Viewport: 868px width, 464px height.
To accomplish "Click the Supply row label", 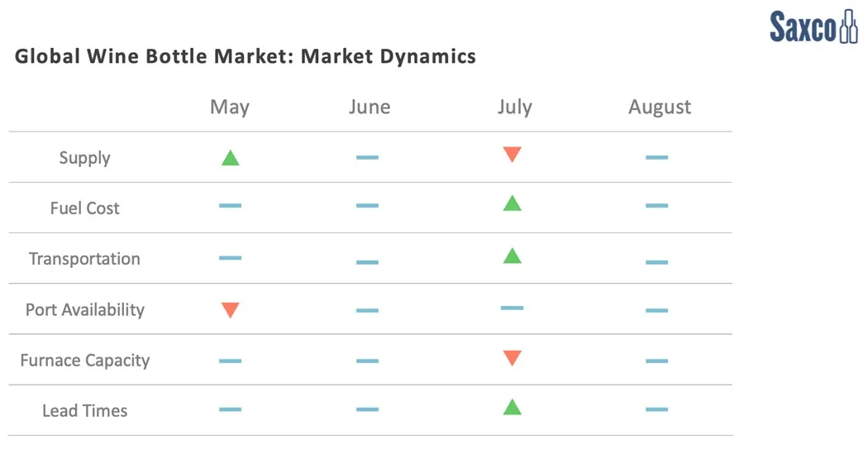I will click(84, 158).
